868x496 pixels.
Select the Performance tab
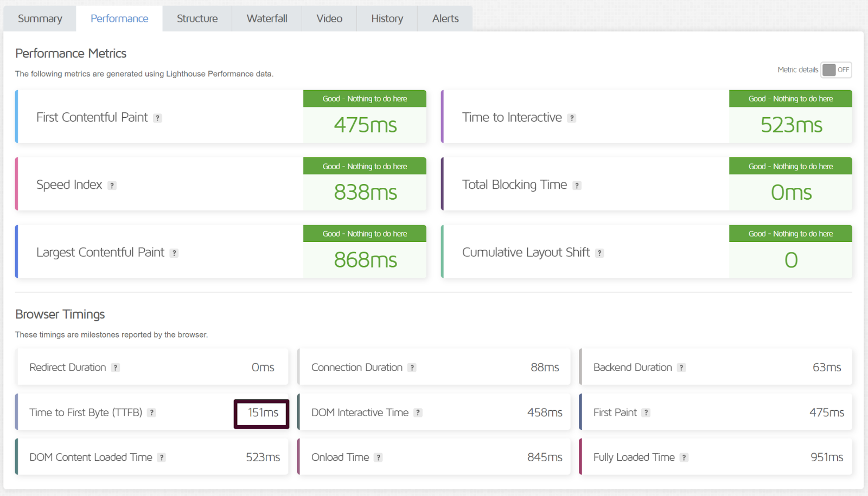pos(119,18)
